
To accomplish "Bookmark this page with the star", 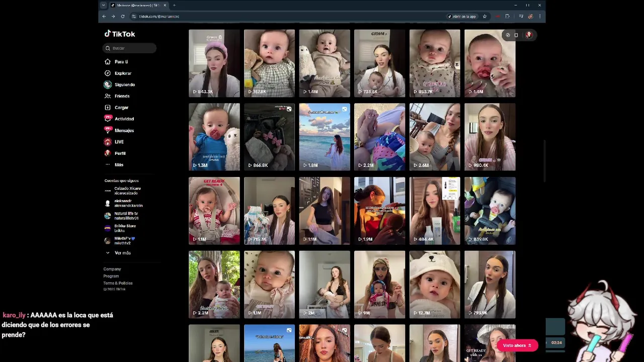I will tap(485, 17).
